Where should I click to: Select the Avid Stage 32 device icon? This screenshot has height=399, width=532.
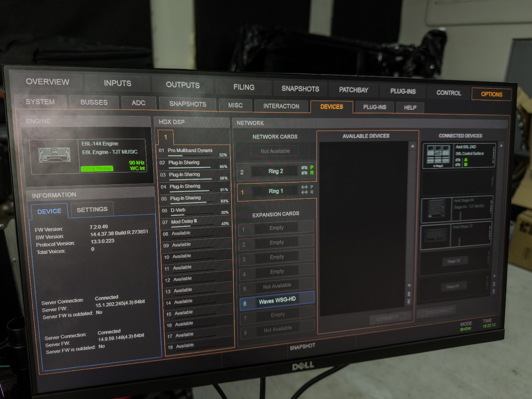436,235
